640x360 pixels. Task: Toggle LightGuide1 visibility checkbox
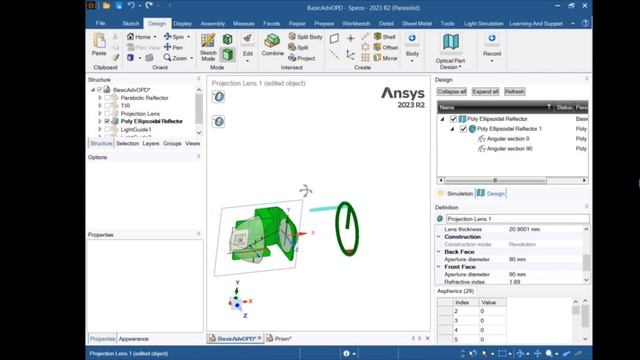107,129
